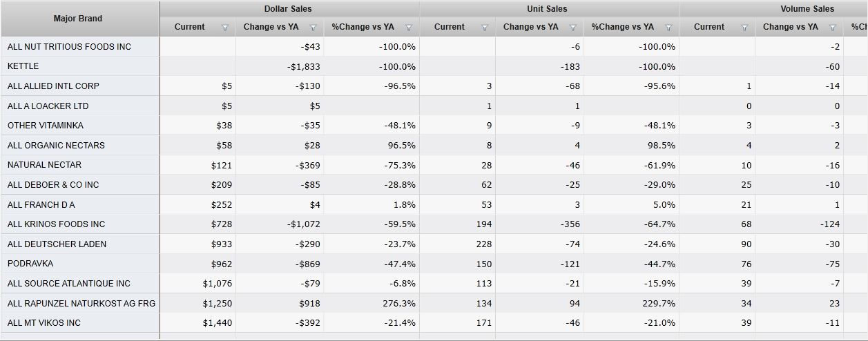Filter the Volume Sales Current column

(744, 28)
